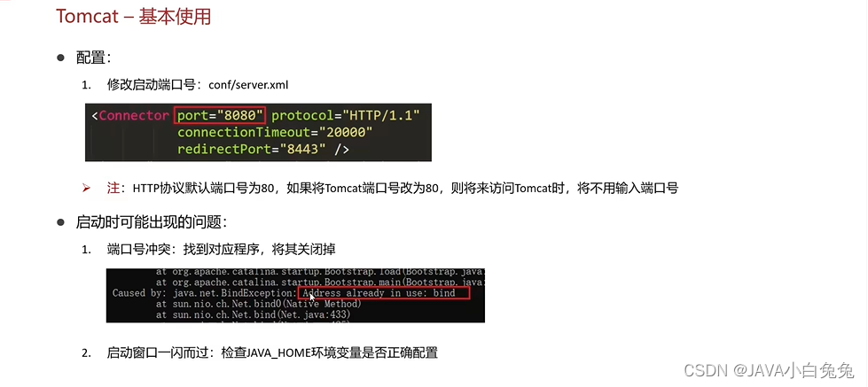Click the round bullet beside 配置
Viewport: 868px width, 387px height.
pos(61,57)
